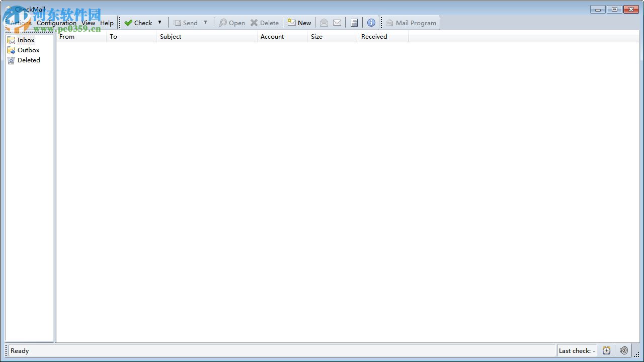The image size is (644, 362).
Task: Click the opened envelope toolbar icon
Action: 324,23
